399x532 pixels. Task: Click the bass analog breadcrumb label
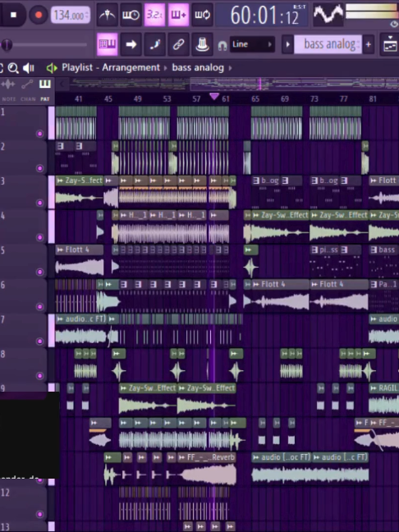point(198,67)
